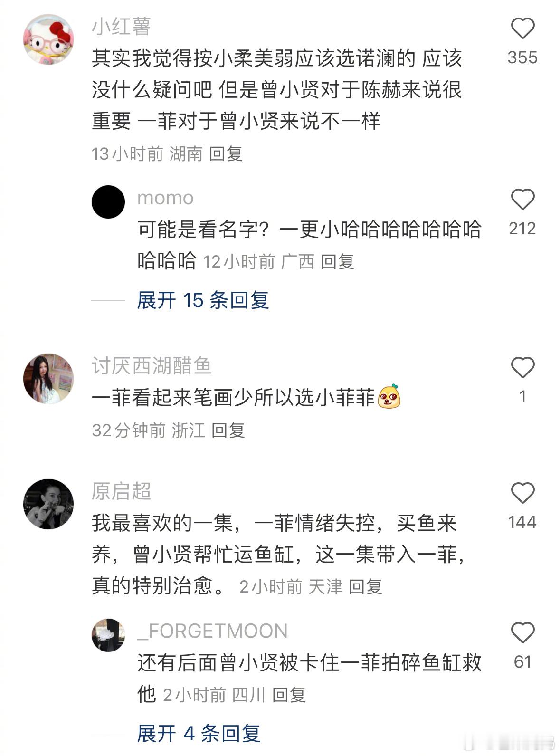Open username 讨厌西湖醋鱼 profile link

(x=152, y=366)
